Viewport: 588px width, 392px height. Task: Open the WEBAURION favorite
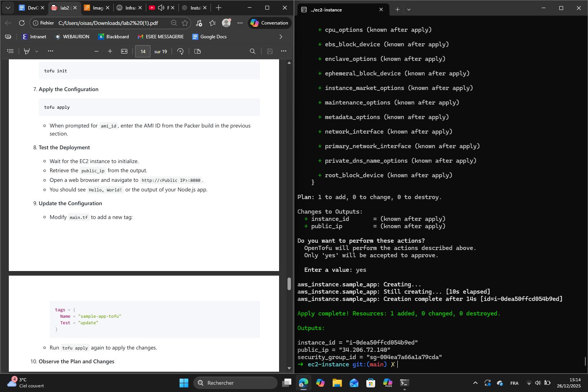click(x=72, y=37)
